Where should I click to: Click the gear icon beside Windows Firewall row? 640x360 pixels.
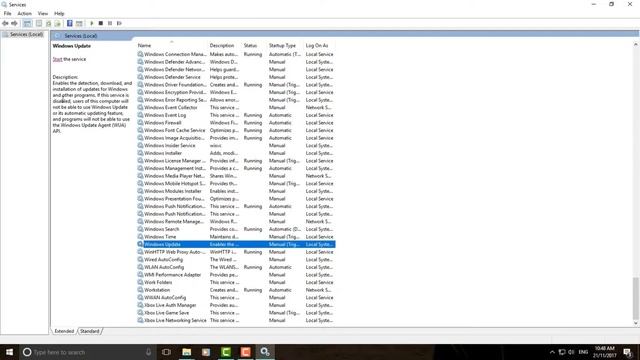140,122
